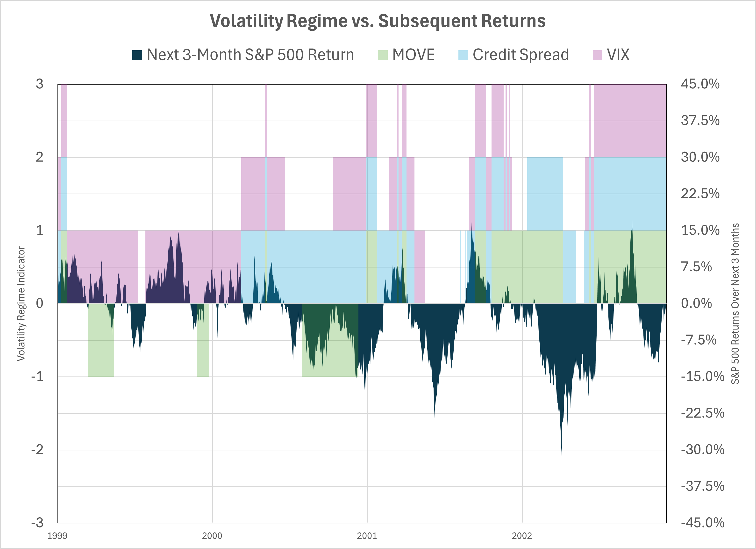This screenshot has width=756, height=549.
Task: Select the chart title Volatility Regime vs. Subsequent Returns
Action: 378,21
